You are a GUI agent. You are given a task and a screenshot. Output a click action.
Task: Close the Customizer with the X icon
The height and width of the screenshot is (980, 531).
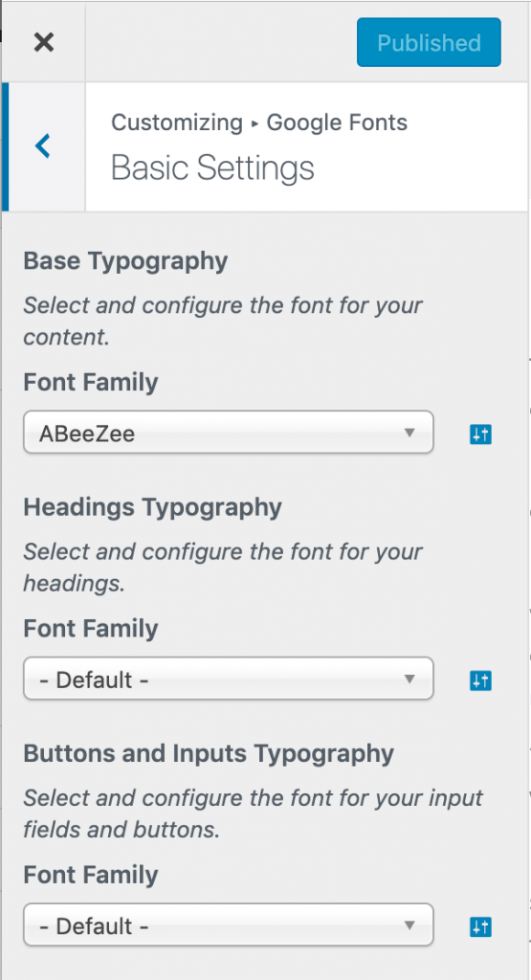[x=44, y=42]
